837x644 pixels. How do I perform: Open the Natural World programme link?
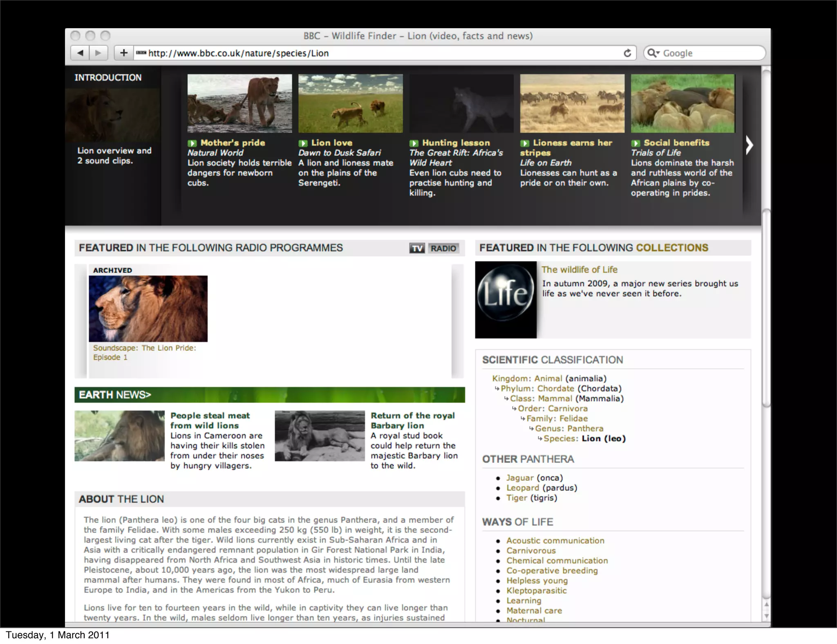click(215, 153)
